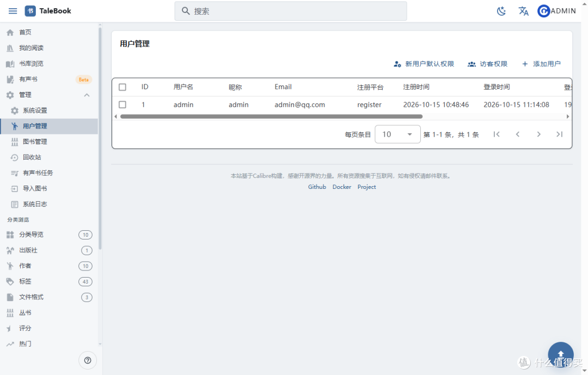
Task: Toggle dark mode moon icon
Action: 501,11
